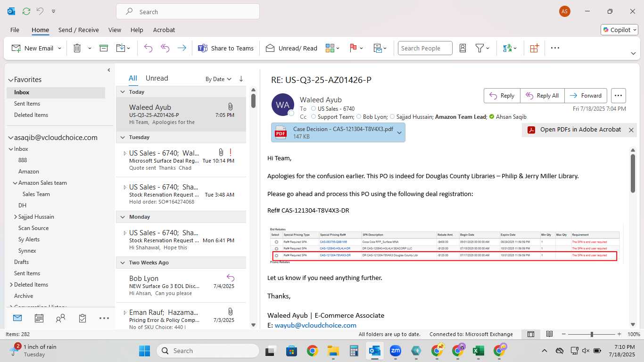The image size is (644, 362).
Task: Collapse Amazon Sales team folder
Action: (15, 183)
